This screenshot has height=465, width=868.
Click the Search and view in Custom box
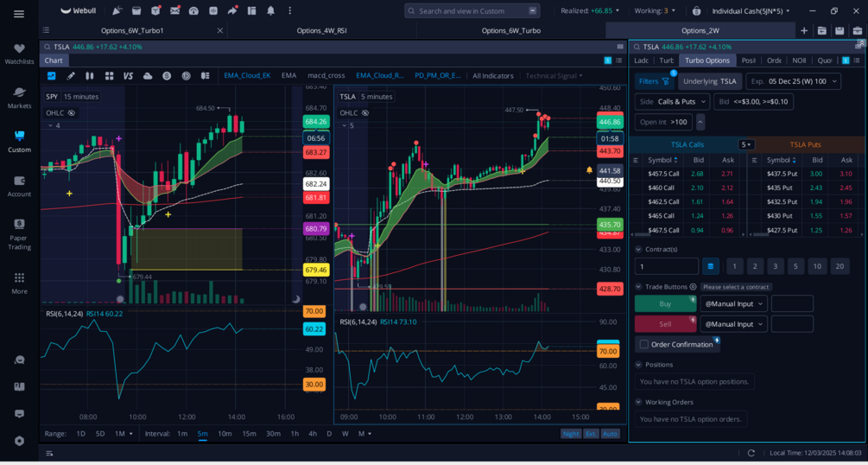(x=472, y=10)
